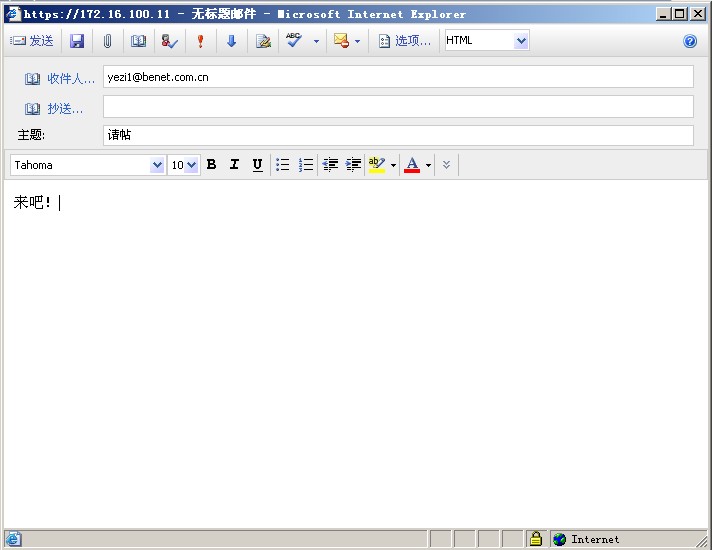Set low importance with blue down arrow
712x550 pixels.
point(232,41)
